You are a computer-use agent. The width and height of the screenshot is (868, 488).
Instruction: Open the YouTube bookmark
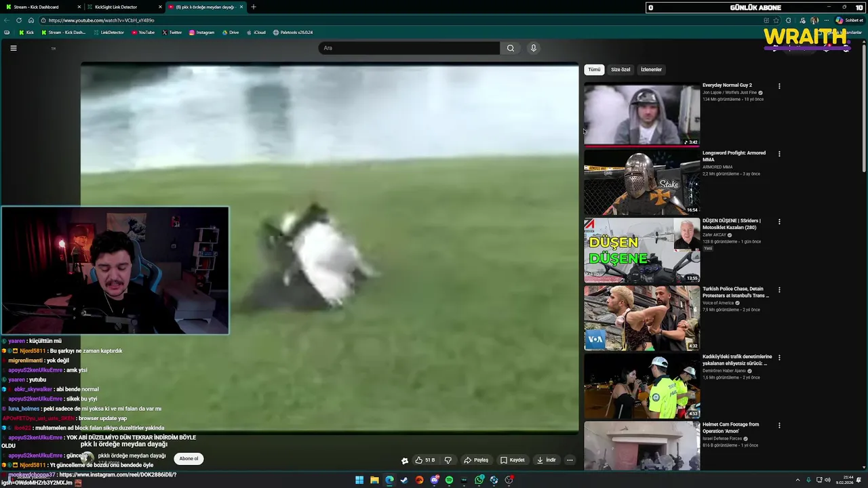point(143,33)
